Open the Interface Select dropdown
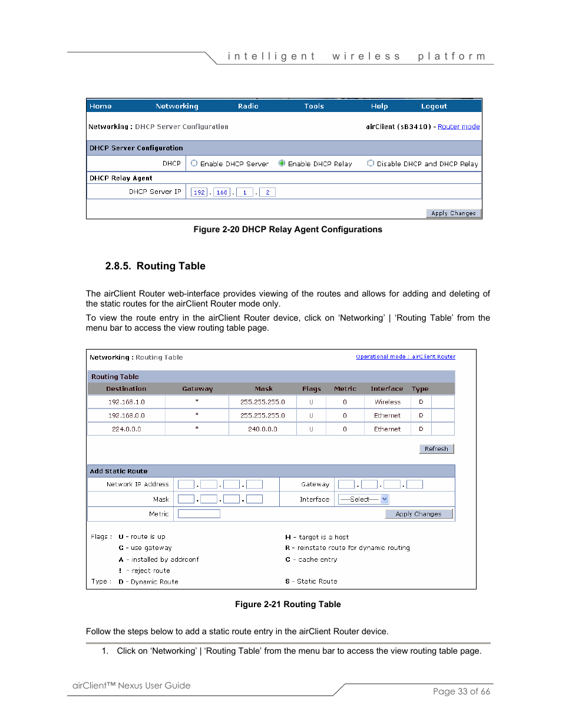The width and height of the screenshot is (562, 728). tap(363, 499)
